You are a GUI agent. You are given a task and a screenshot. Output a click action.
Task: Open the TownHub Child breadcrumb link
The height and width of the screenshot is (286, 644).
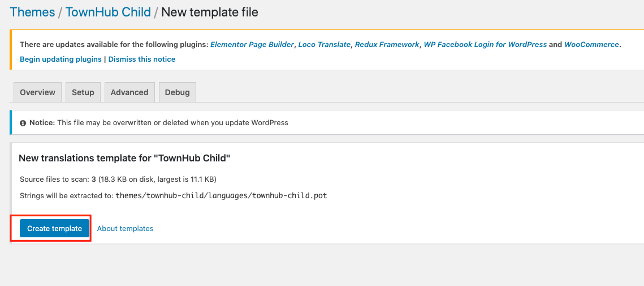(108, 12)
